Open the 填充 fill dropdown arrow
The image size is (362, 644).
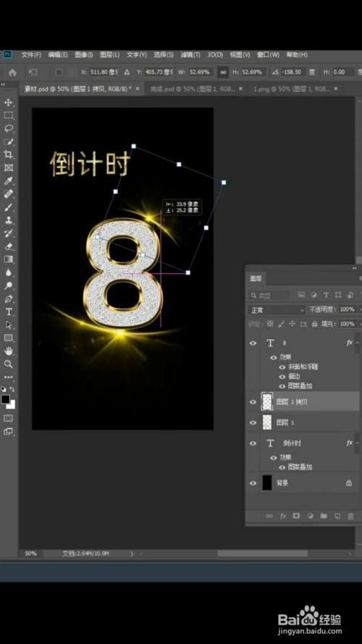click(x=360, y=324)
